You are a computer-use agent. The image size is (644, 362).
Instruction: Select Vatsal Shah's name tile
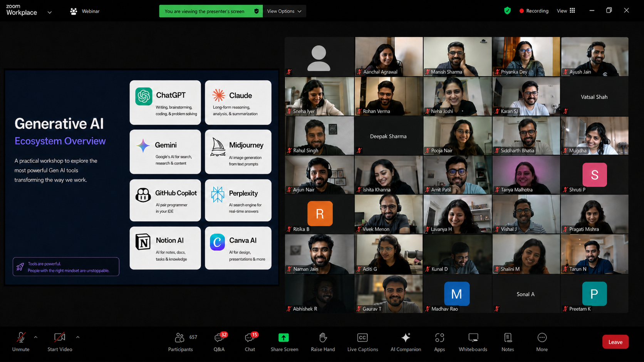tap(594, 97)
